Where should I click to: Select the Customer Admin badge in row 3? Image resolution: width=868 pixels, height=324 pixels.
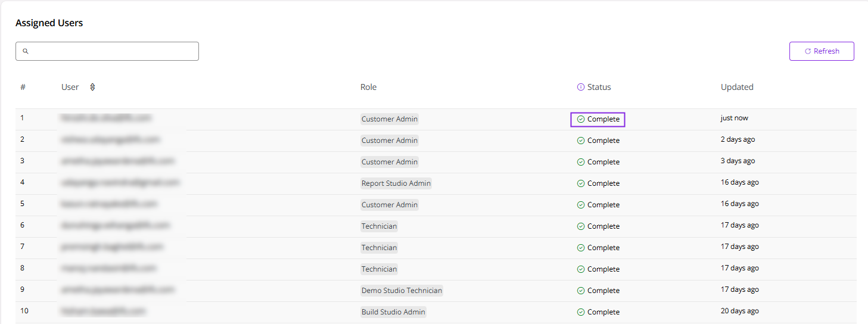coord(390,162)
